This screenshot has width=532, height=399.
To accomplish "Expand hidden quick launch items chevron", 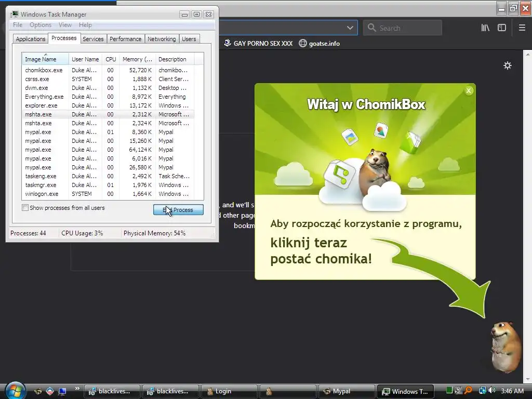I will pyautogui.click(x=77, y=389).
